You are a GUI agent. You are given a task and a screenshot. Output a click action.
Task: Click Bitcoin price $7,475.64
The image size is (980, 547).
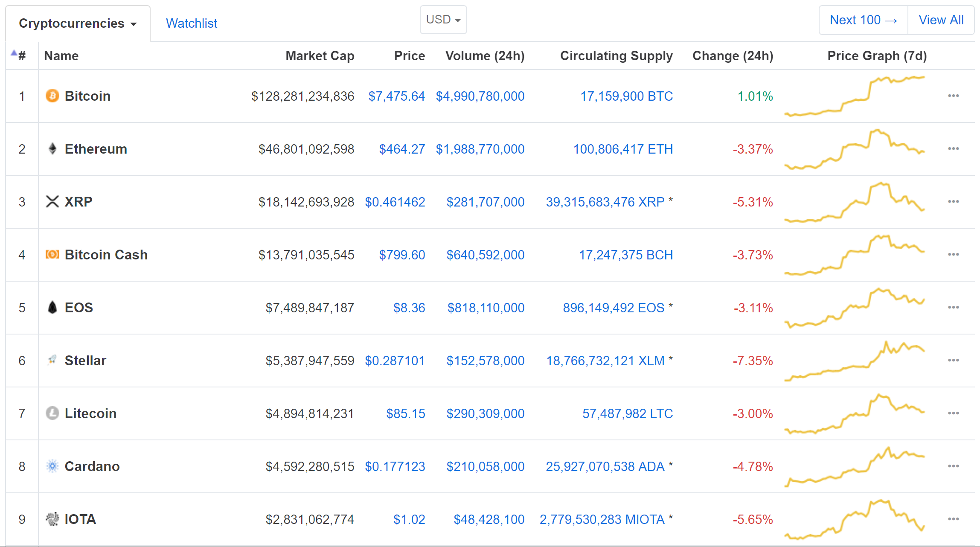click(x=397, y=96)
